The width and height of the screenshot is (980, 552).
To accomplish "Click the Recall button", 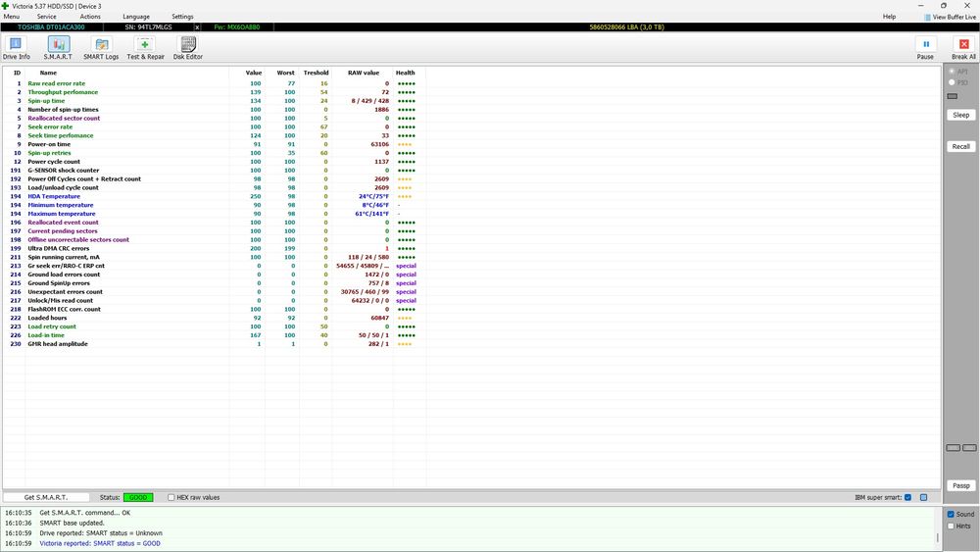I will (x=960, y=146).
